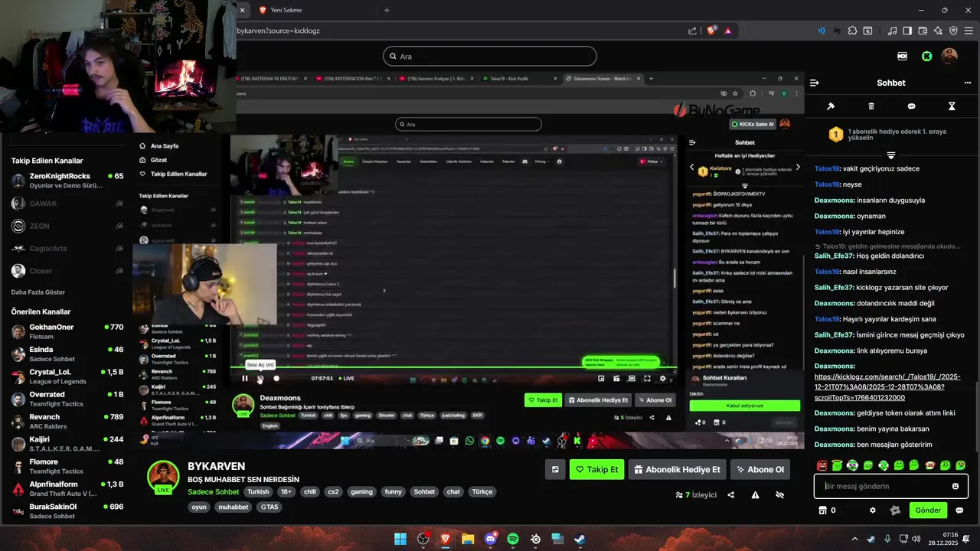This screenshot has height=551, width=980.
Task: Open the Brave main hamburger menu
Action: (x=969, y=31)
